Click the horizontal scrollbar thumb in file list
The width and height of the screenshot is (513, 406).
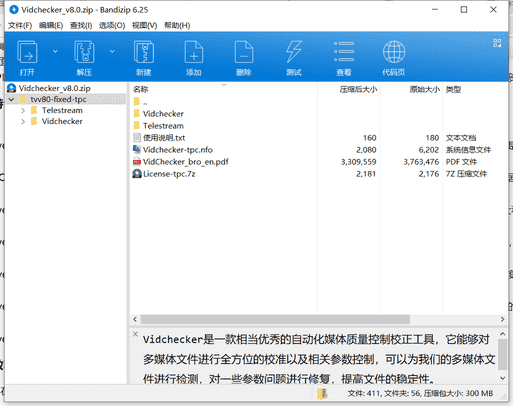[x=275, y=319]
